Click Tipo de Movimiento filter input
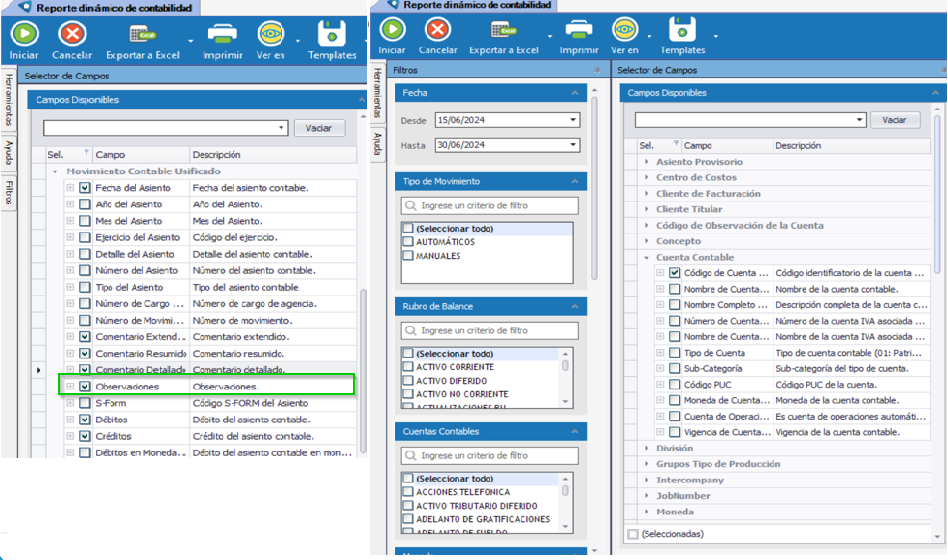This screenshot has height=560, width=948. coord(490,206)
